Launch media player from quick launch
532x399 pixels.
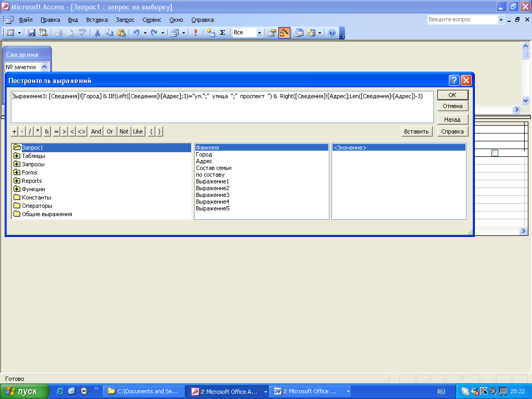84,391
